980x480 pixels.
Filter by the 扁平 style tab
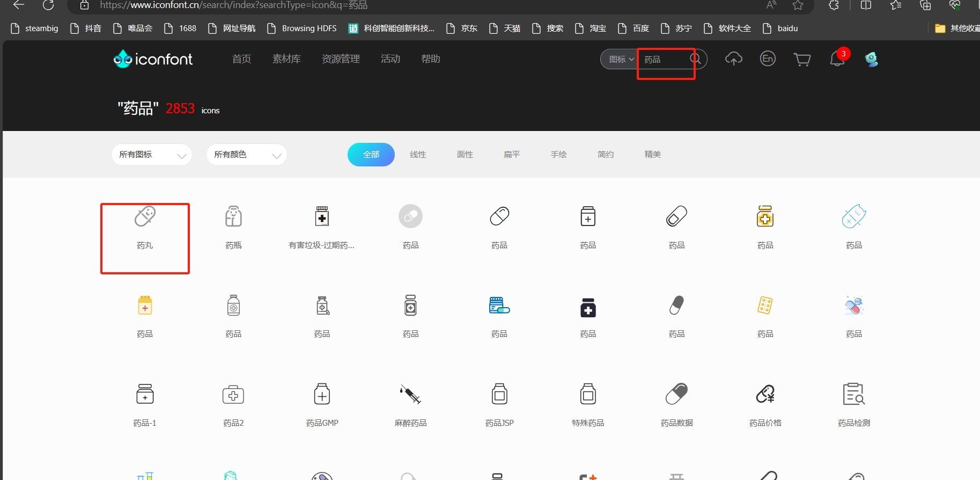click(x=512, y=155)
